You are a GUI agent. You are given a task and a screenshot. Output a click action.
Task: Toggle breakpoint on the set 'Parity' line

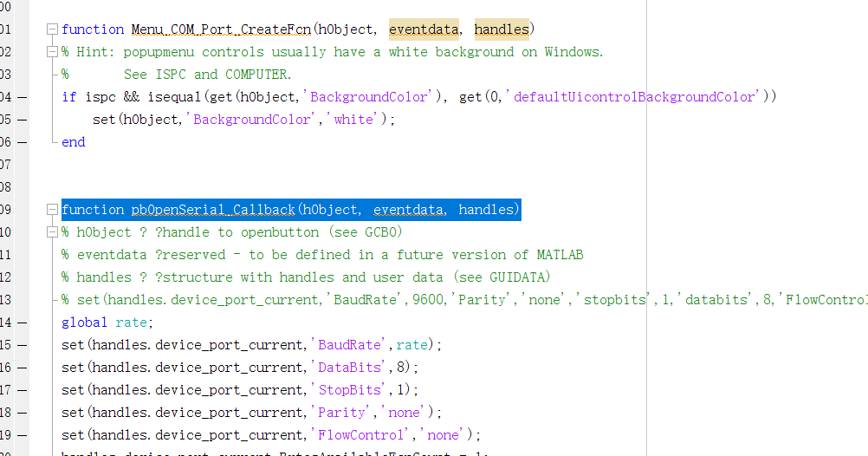pos(23,413)
